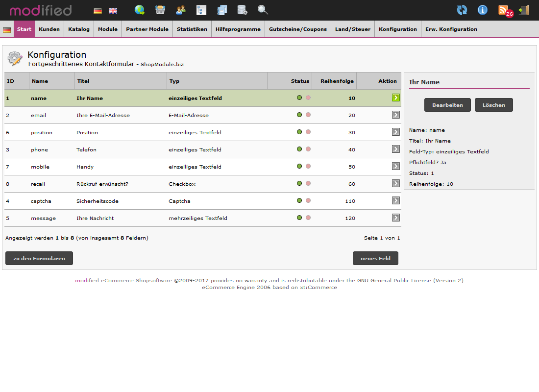Click green active status dot for recall
Image resolution: width=539 pixels, height=392 pixels.
(x=299, y=184)
